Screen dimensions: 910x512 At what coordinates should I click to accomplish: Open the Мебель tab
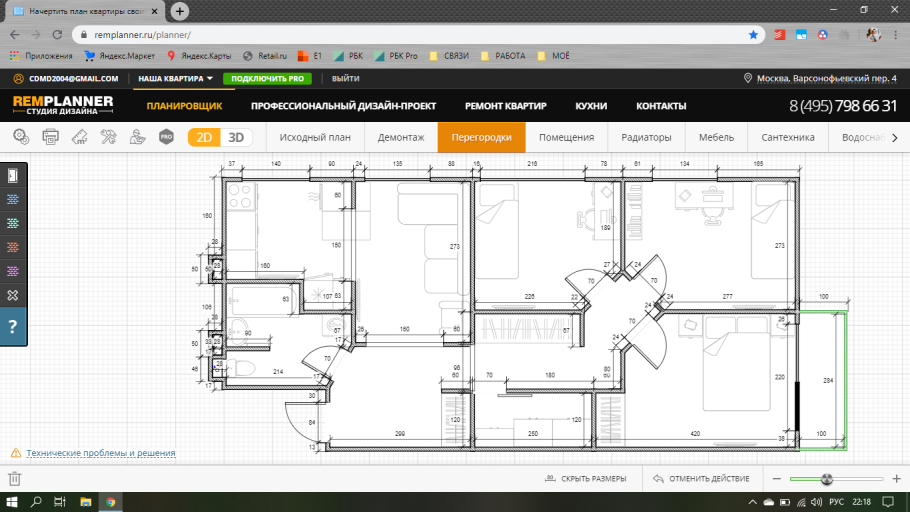pos(715,137)
